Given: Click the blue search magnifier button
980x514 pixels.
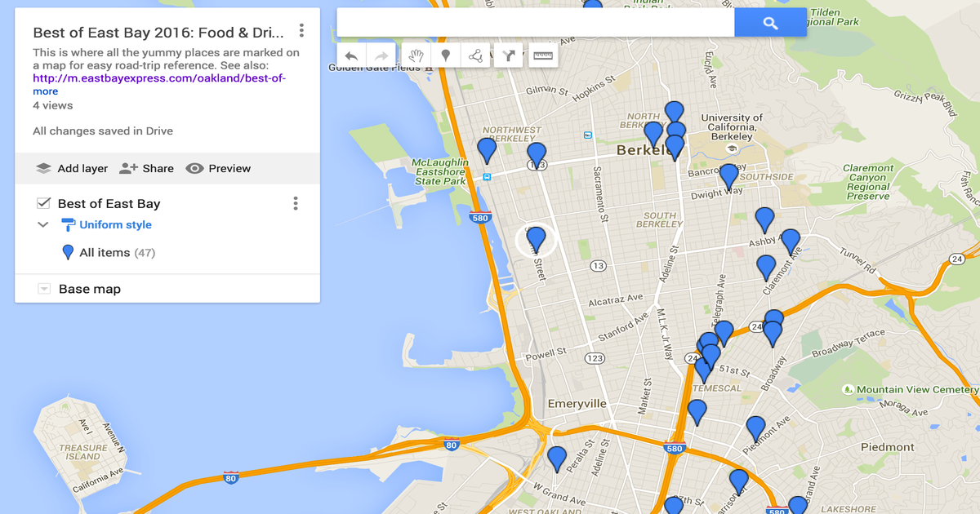Looking at the screenshot, I should click(770, 23).
